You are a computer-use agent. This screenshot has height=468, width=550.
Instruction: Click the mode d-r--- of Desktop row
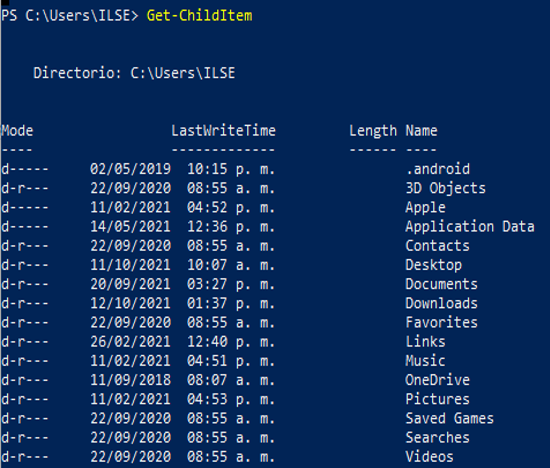click(x=25, y=265)
